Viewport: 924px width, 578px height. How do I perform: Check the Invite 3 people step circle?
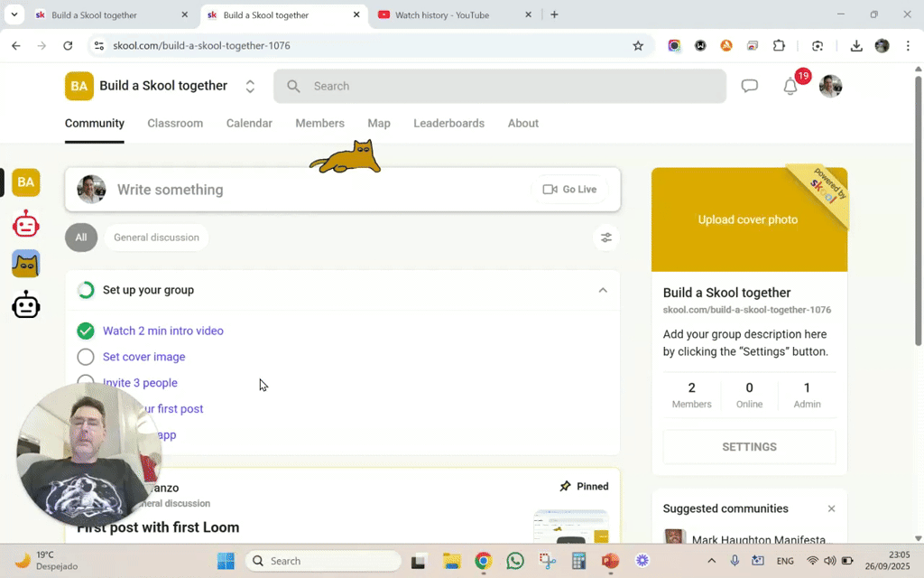click(86, 381)
